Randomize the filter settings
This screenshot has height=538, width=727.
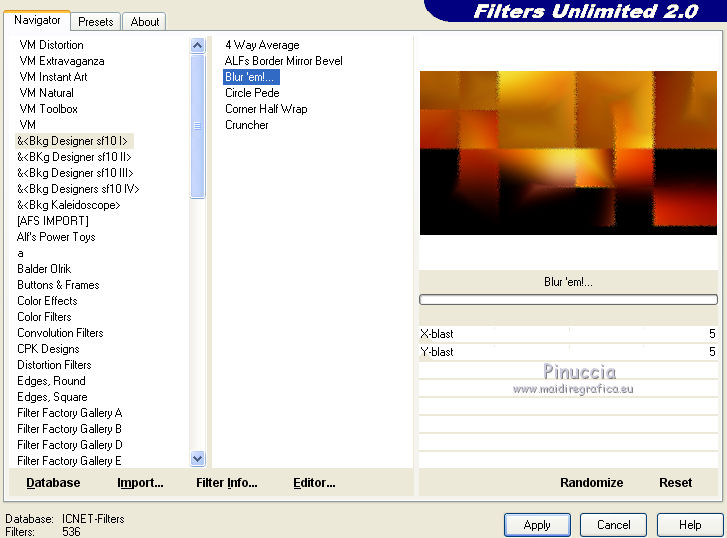(592, 483)
